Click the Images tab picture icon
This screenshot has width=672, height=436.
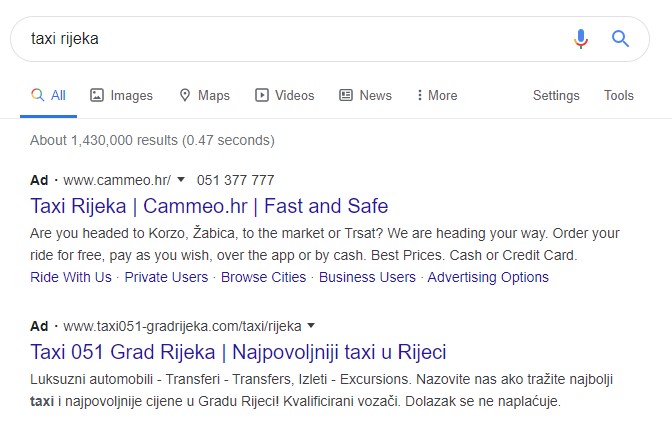coord(97,95)
